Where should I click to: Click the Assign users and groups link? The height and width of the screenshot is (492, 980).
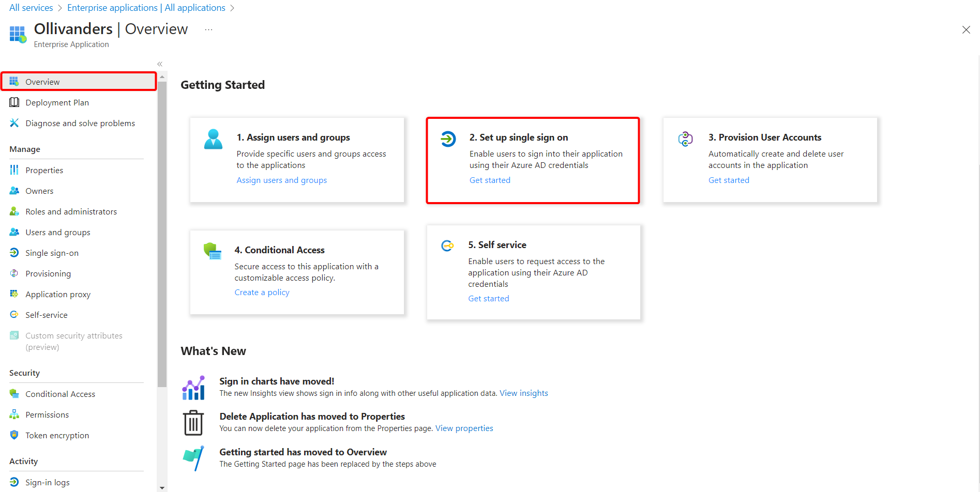282,180
